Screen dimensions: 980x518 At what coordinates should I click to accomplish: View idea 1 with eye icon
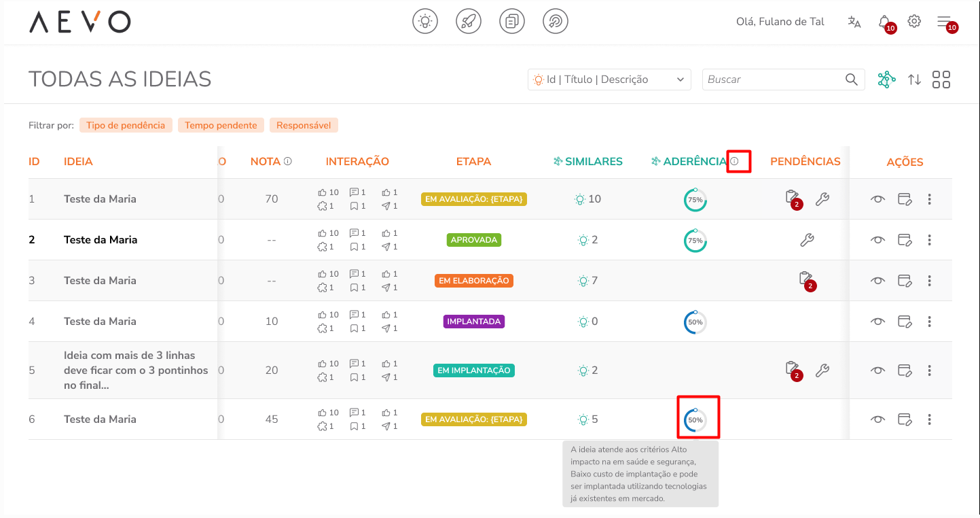click(x=877, y=199)
